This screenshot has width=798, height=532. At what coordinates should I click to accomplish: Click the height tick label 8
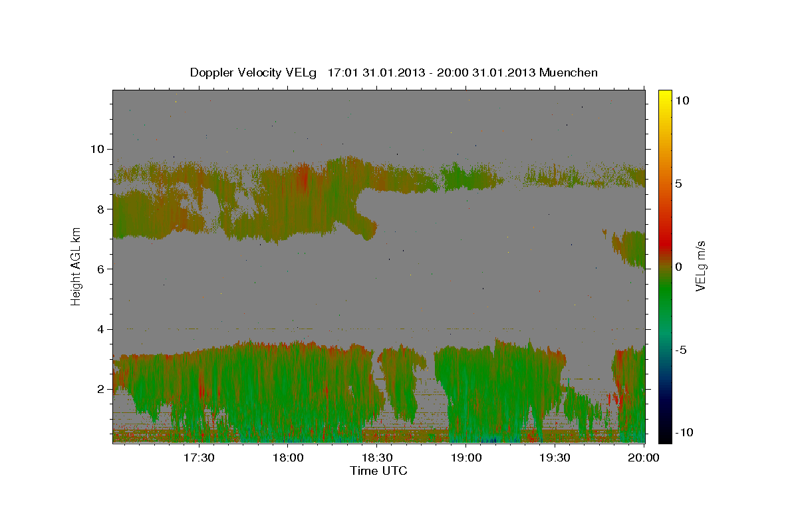(x=101, y=209)
